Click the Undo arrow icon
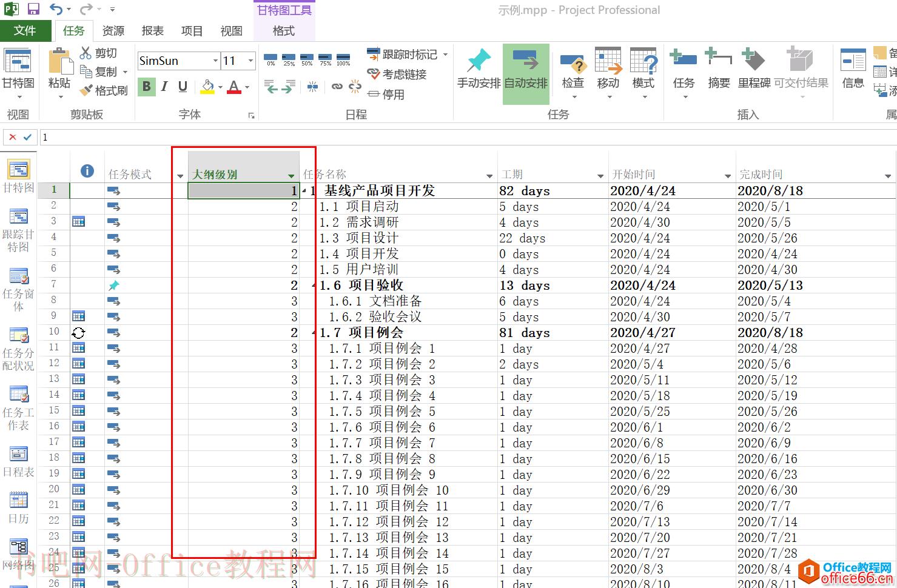Viewport: 897px width, 588px height. (x=56, y=9)
